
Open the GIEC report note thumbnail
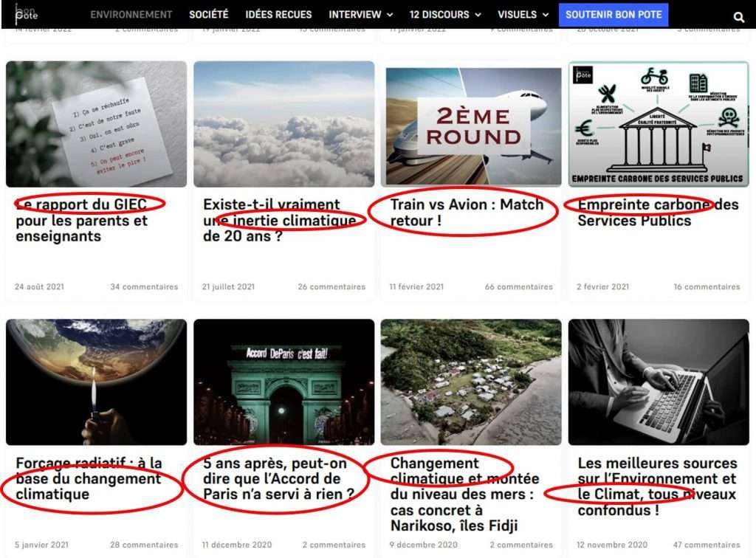coord(97,124)
